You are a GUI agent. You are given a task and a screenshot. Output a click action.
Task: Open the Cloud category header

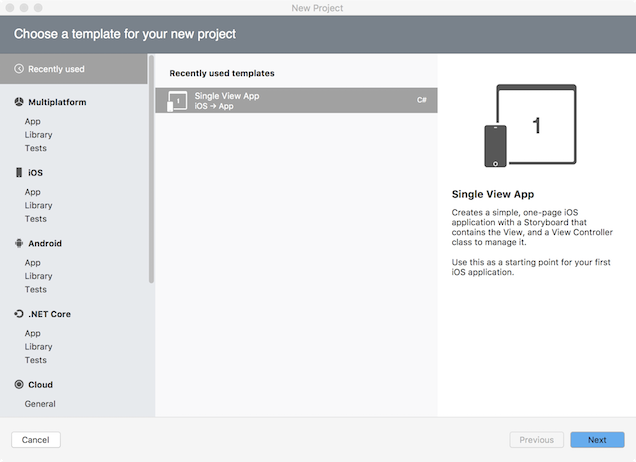pyautogui.click(x=41, y=385)
